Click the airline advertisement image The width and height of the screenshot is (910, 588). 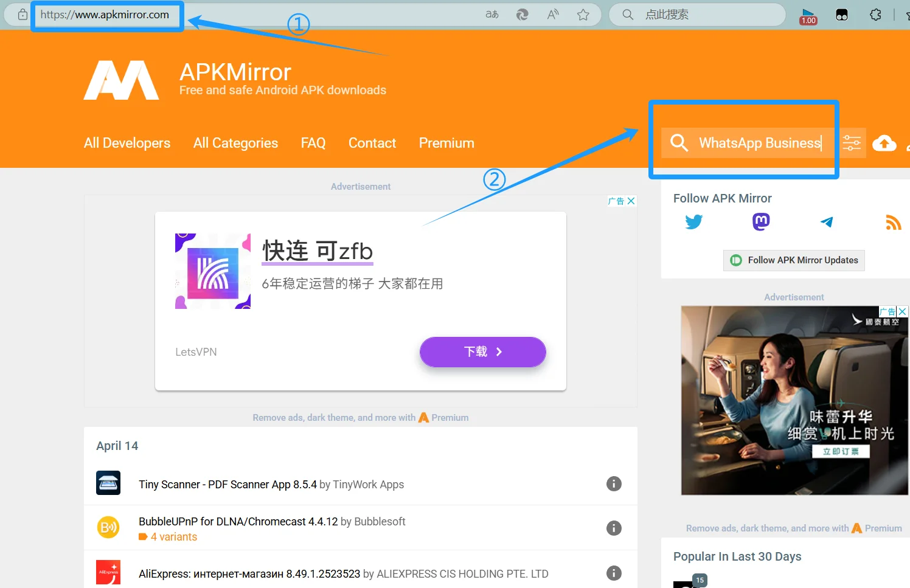(794, 400)
